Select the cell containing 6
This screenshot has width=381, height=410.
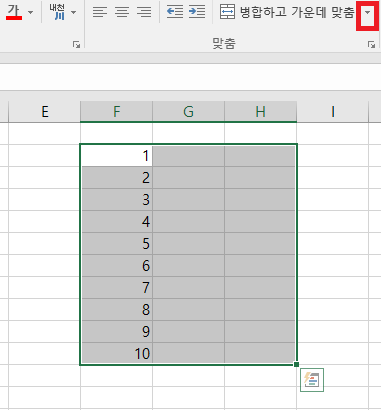pyautogui.click(x=116, y=266)
